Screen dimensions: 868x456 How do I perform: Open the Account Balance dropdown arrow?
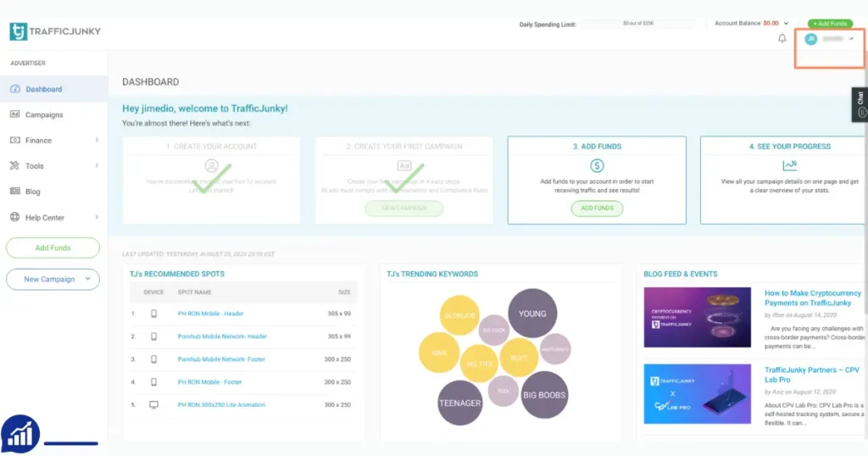(786, 23)
